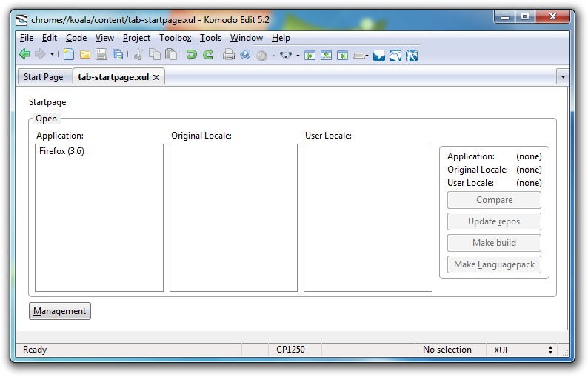The image size is (588, 377).
Task: Click the Management button
Action: pos(60,311)
